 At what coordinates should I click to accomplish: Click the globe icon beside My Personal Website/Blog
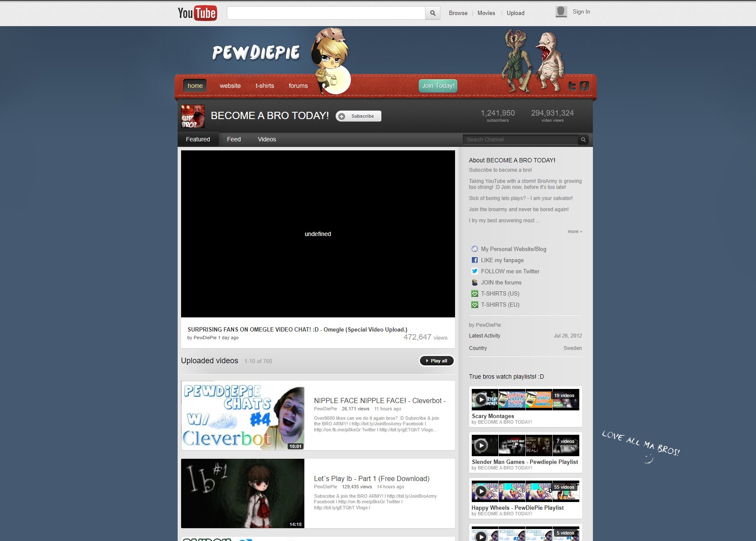(474, 249)
